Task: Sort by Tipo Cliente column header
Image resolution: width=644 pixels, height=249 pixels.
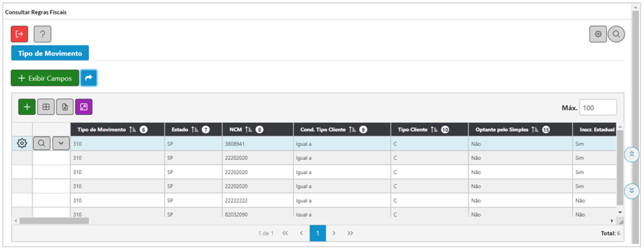Action: coord(430,129)
